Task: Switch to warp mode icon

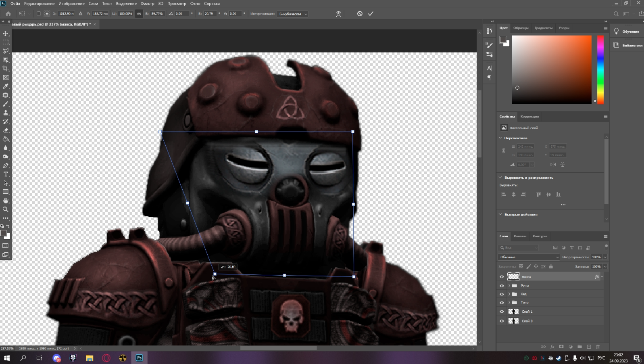Action: pyautogui.click(x=339, y=14)
